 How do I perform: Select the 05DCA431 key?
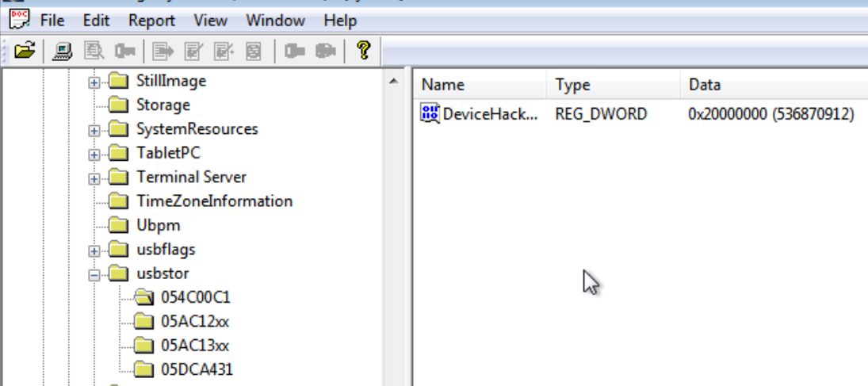(x=197, y=369)
